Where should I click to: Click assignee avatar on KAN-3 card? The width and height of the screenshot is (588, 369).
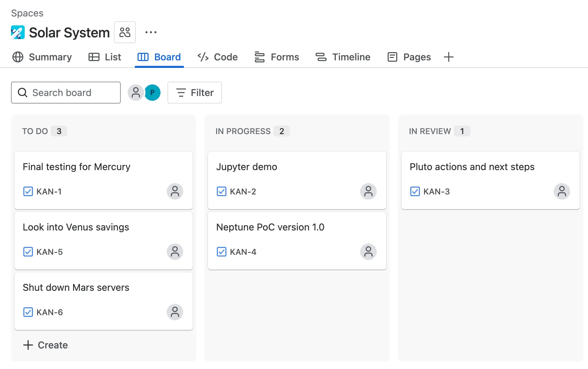[x=562, y=191]
